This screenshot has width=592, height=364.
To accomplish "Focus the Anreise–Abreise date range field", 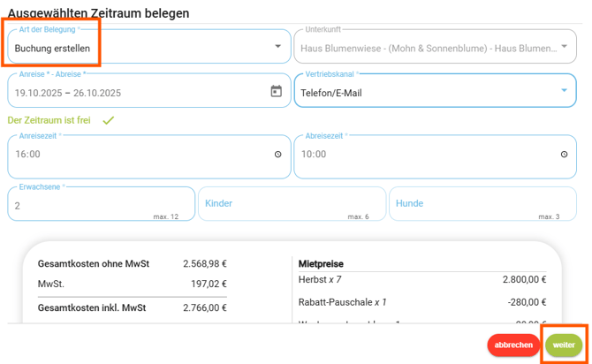I will click(149, 91).
